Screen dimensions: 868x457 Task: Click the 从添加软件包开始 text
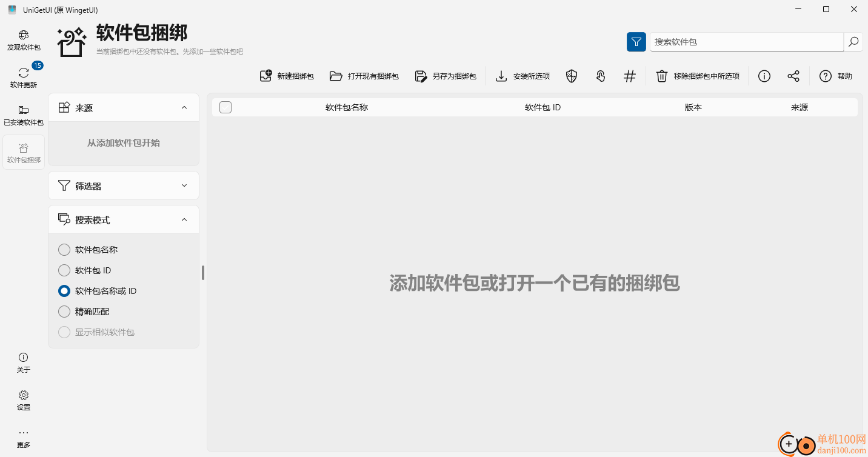pyautogui.click(x=124, y=143)
